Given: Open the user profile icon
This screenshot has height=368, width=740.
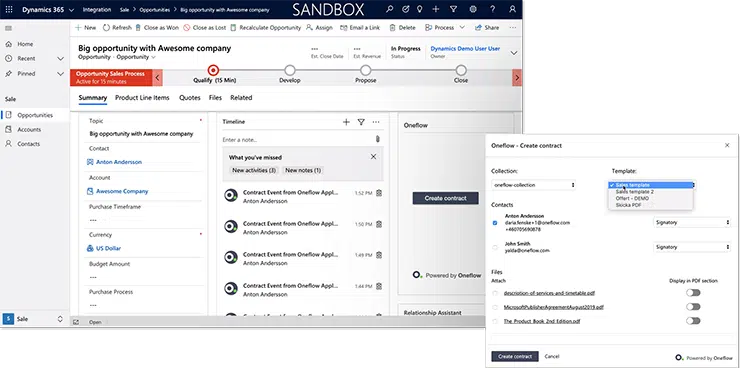Looking at the screenshot, I should coord(513,9).
